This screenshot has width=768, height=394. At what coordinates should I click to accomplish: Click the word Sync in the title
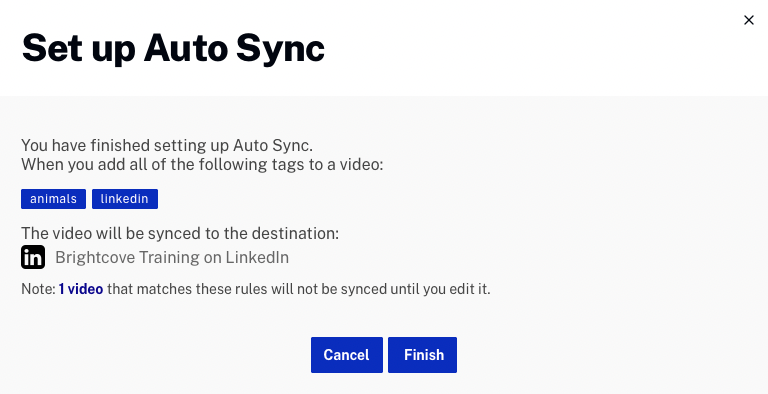280,49
